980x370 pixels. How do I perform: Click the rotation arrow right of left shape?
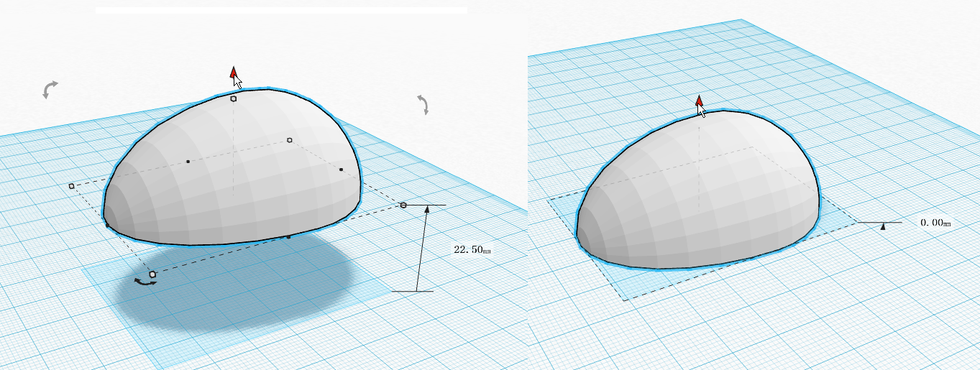[x=423, y=104]
